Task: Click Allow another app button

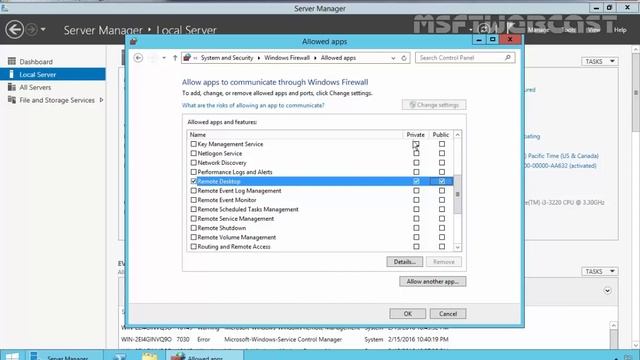Action: pos(433,282)
